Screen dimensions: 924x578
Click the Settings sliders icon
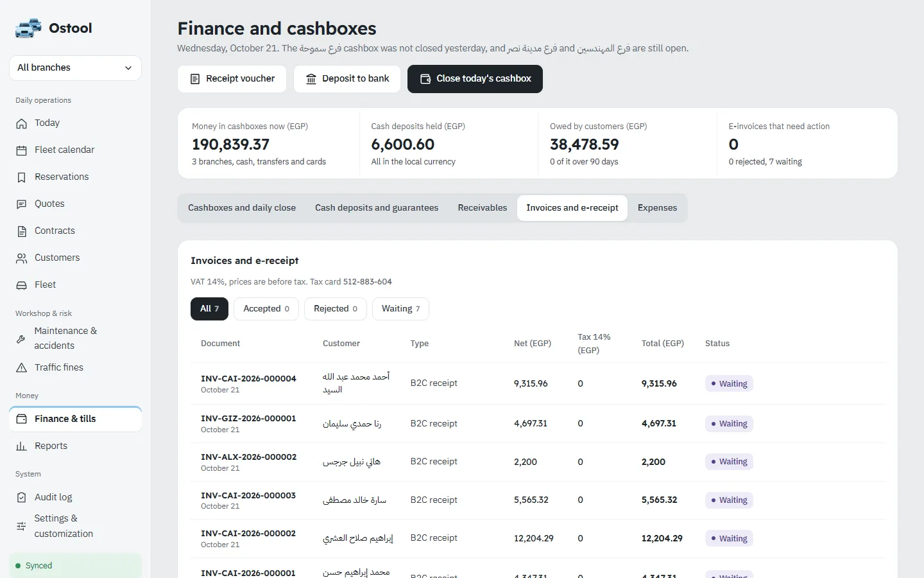(21, 526)
